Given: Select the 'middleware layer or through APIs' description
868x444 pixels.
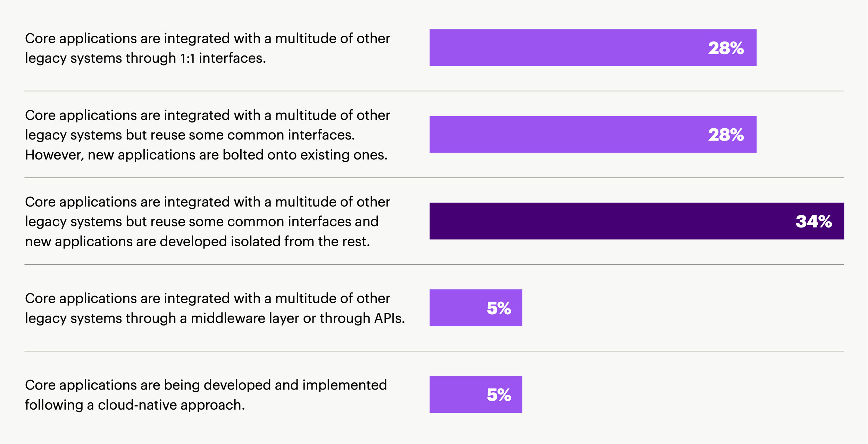Looking at the screenshot, I should pyautogui.click(x=215, y=308).
